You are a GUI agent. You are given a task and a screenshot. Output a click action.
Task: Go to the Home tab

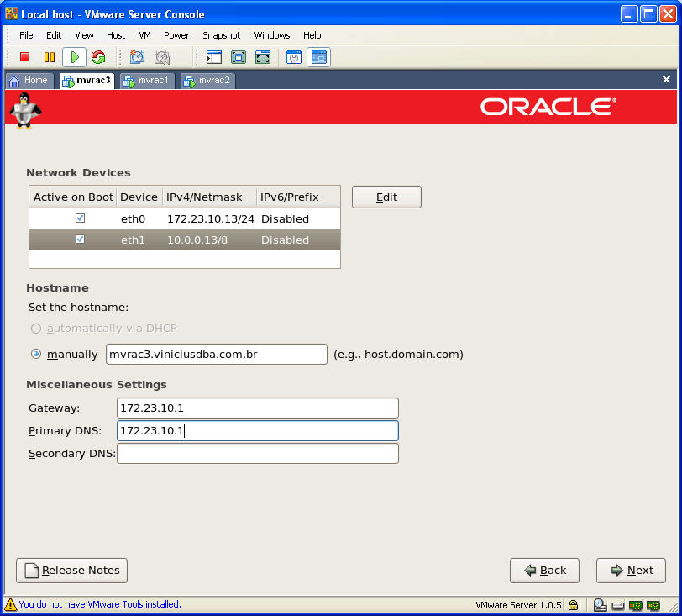coord(29,81)
